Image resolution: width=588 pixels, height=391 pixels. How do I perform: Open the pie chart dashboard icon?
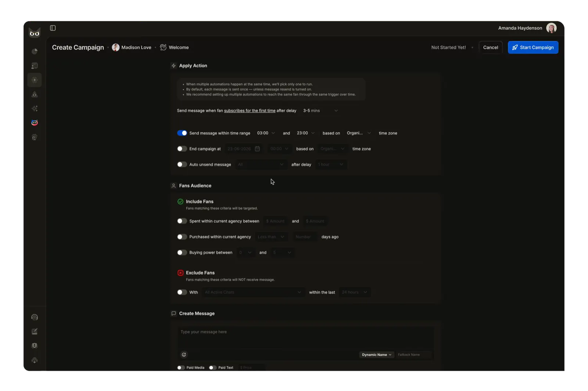(x=35, y=51)
